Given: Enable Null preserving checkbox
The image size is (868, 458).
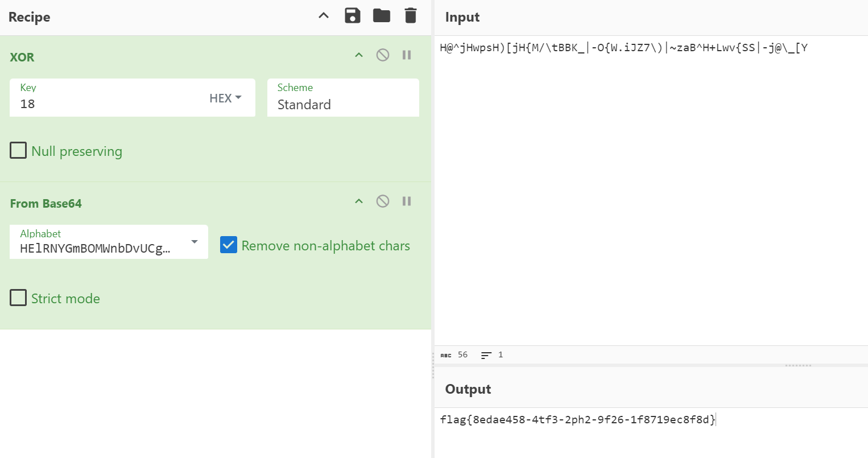Looking at the screenshot, I should pos(18,151).
